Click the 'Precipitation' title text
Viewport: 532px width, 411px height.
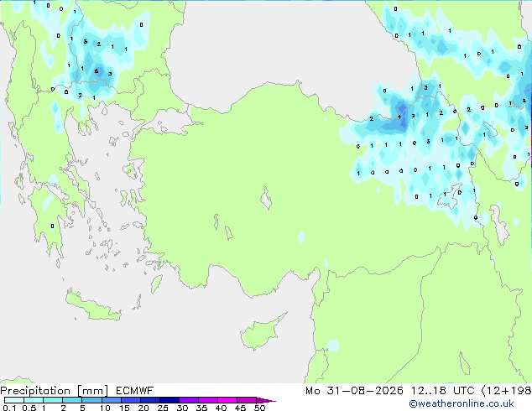click(x=35, y=391)
